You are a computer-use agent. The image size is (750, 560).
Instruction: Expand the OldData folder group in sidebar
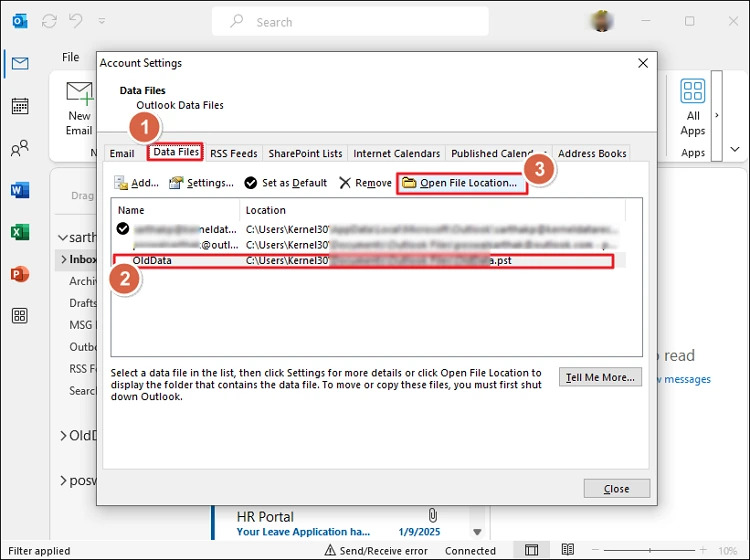pyautogui.click(x=63, y=436)
